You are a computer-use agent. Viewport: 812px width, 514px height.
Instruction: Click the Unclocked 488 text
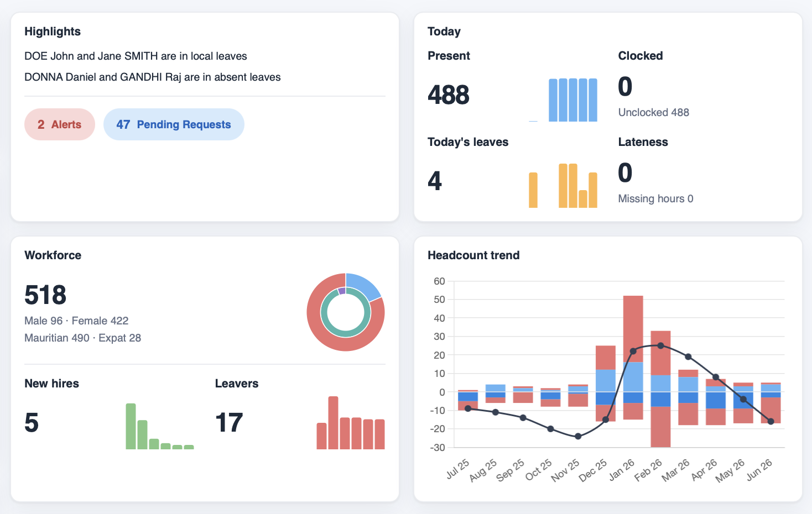(x=654, y=112)
